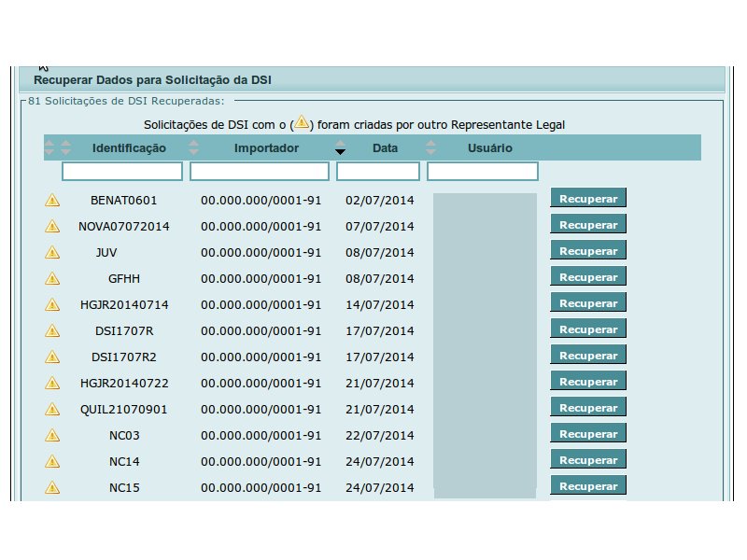Recover the JUV request
Viewport: 747px width, 560px height.
click(x=588, y=250)
